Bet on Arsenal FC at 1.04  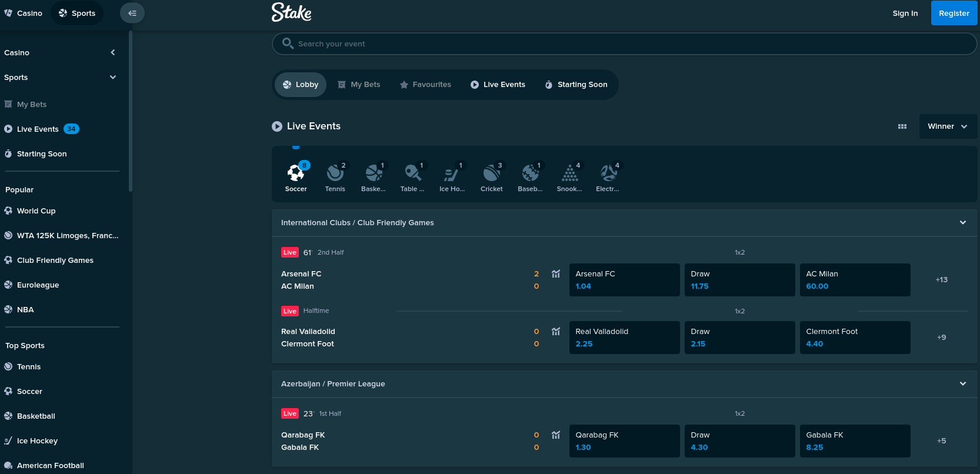625,280
